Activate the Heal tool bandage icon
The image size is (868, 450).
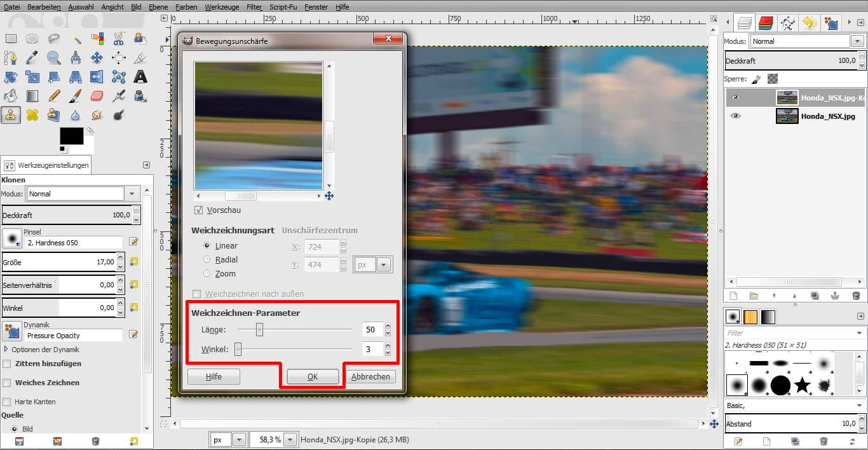click(32, 115)
